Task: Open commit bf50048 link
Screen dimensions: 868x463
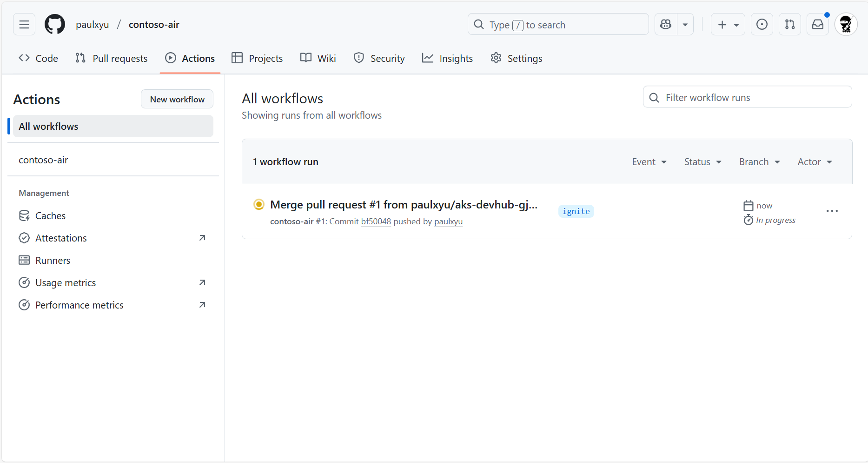Action: pyautogui.click(x=376, y=221)
